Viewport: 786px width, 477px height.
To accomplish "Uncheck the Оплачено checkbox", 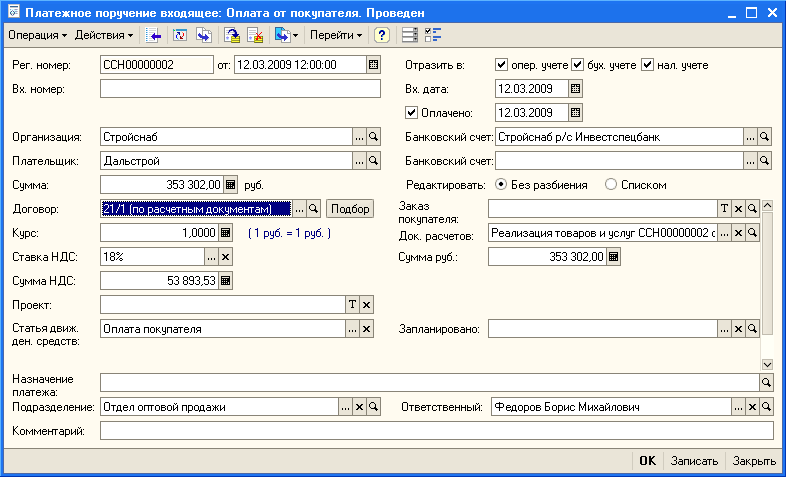I will (x=412, y=113).
